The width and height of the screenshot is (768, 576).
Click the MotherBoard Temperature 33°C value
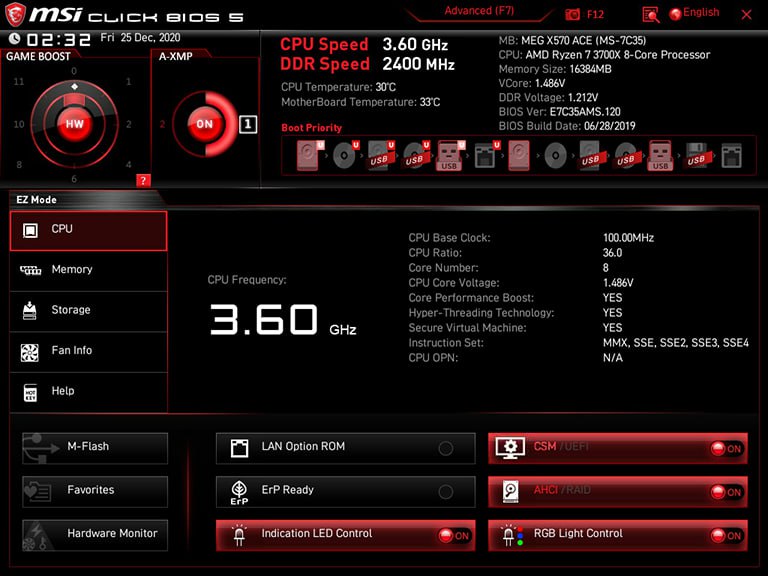click(430, 102)
